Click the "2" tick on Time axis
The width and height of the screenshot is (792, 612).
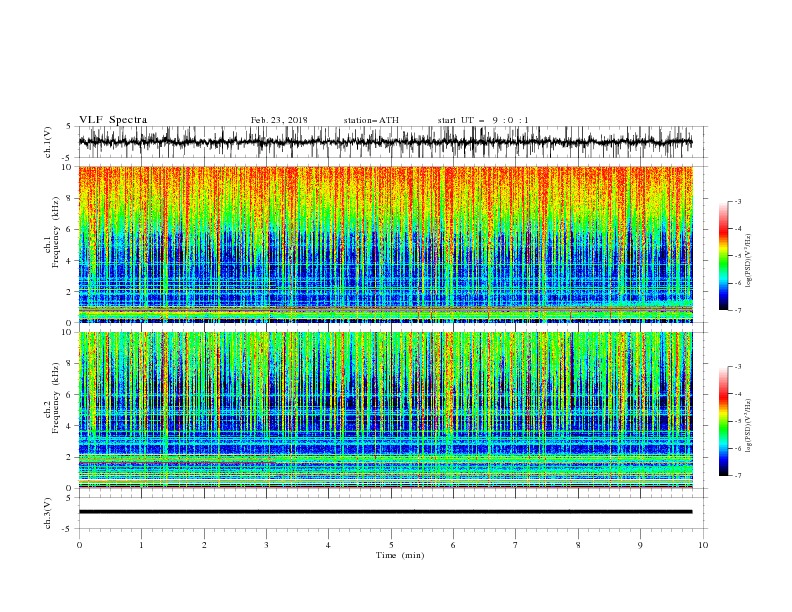pos(204,545)
